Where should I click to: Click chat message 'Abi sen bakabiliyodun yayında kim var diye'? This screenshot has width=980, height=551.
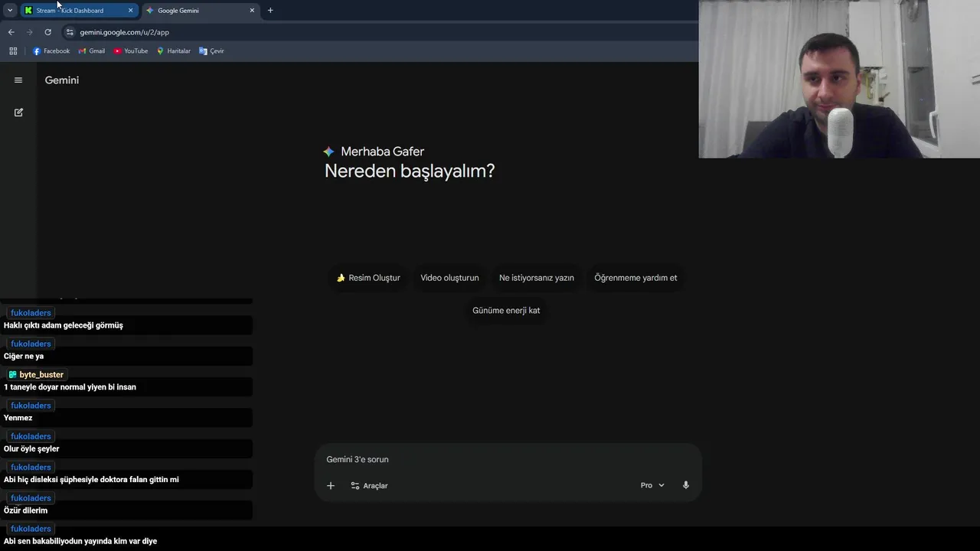(x=80, y=541)
